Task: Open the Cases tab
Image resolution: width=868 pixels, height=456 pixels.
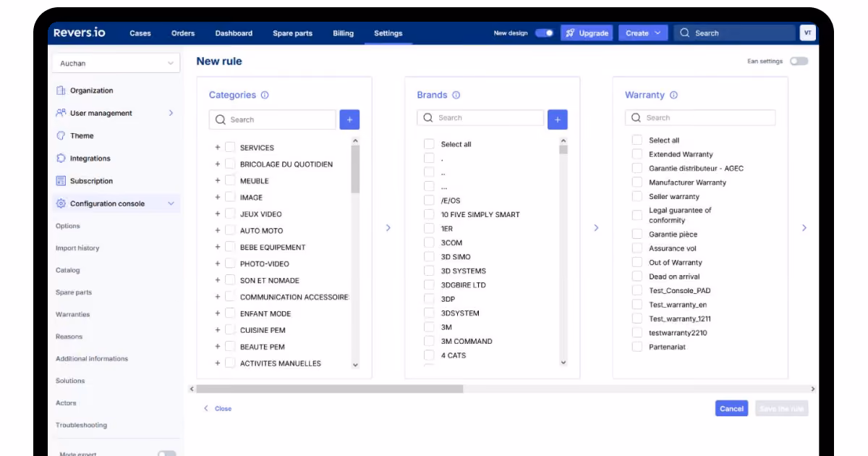Action: tap(140, 33)
